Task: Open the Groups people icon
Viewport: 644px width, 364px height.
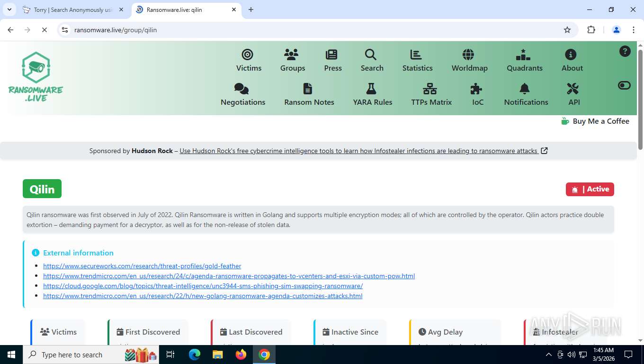Action: [291, 55]
